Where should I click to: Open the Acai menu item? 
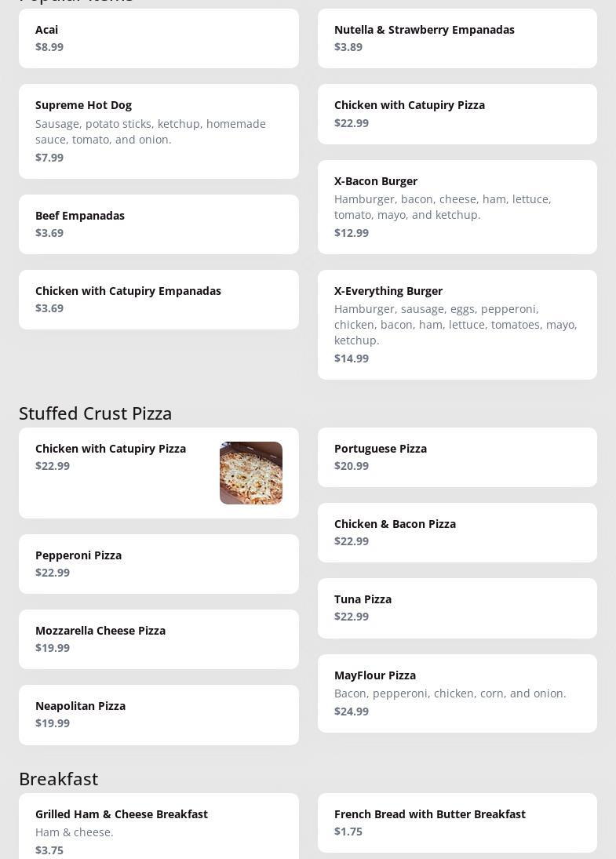point(159,38)
